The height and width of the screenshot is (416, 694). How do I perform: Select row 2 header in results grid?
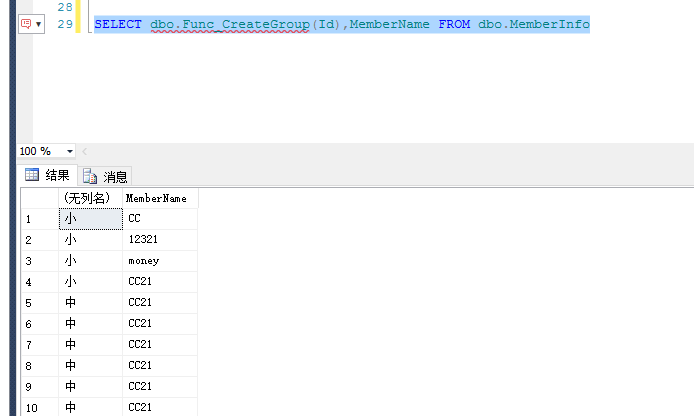40,240
